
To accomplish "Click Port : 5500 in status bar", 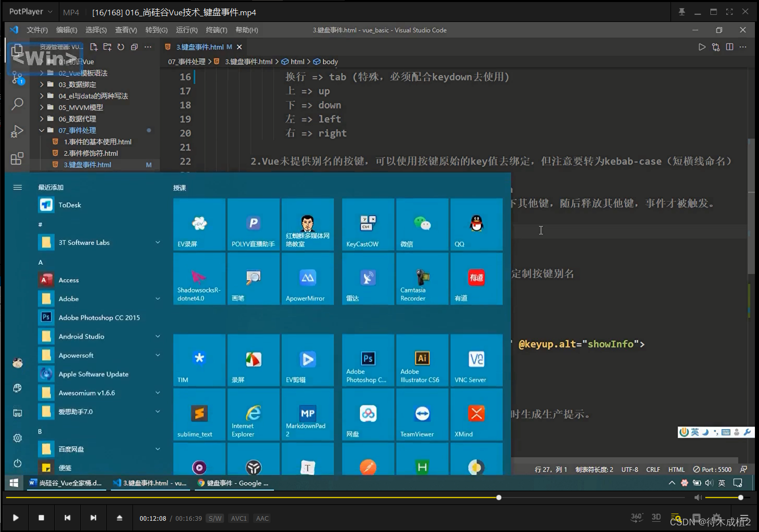I will click(x=712, y=470).
